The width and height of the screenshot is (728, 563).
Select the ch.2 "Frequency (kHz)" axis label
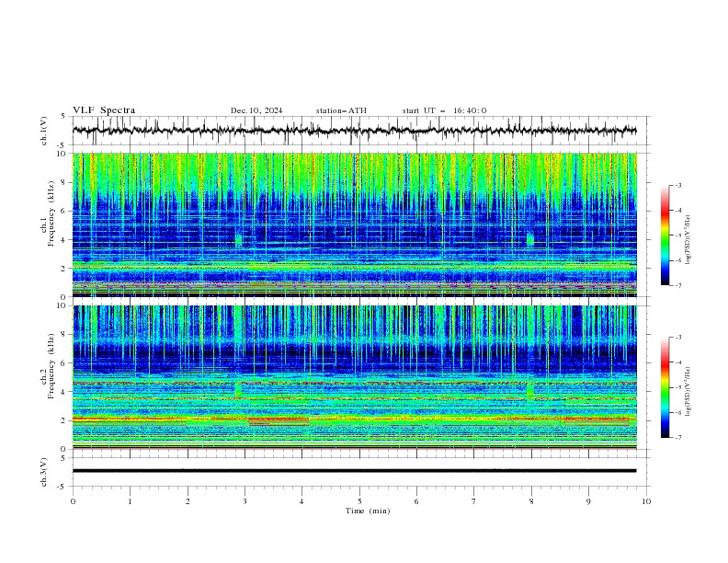(51, 365)
